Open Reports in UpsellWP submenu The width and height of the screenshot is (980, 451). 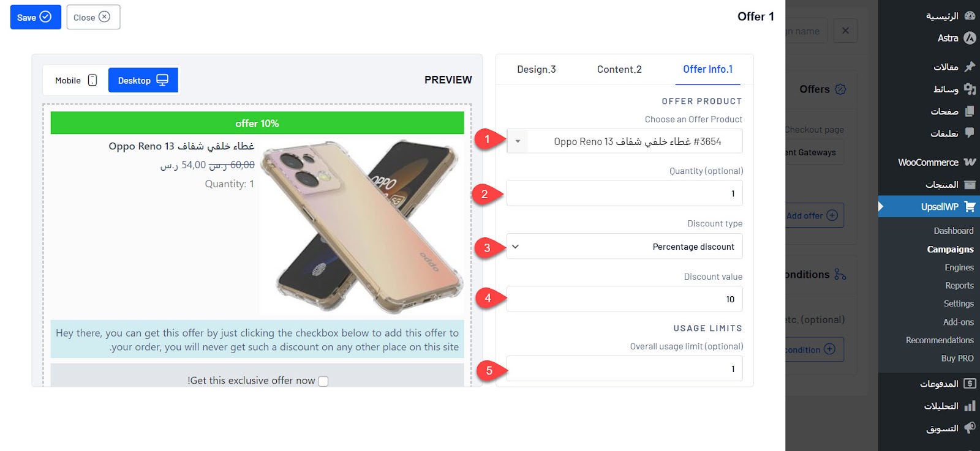[959, 286]
